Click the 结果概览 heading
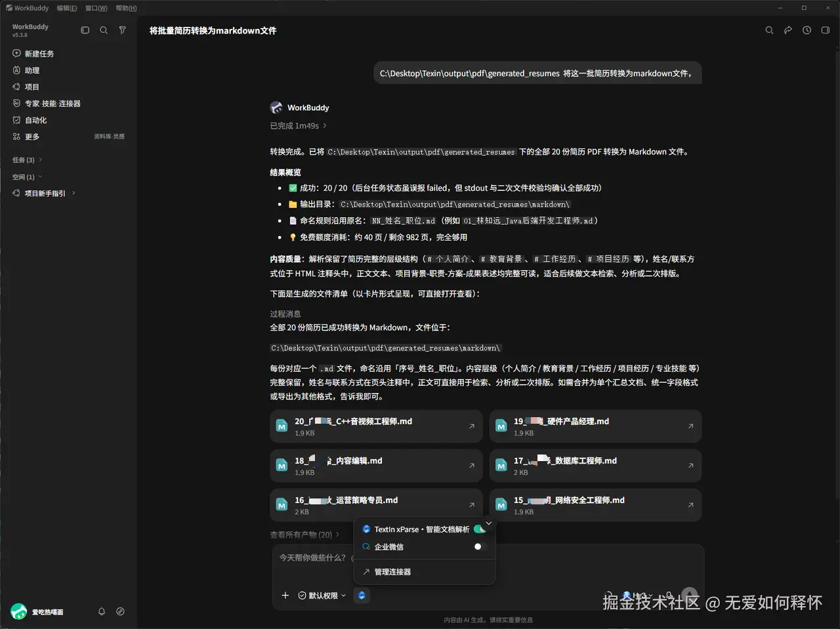The width and height of the screenshot is (840, 629). point(285,172)
